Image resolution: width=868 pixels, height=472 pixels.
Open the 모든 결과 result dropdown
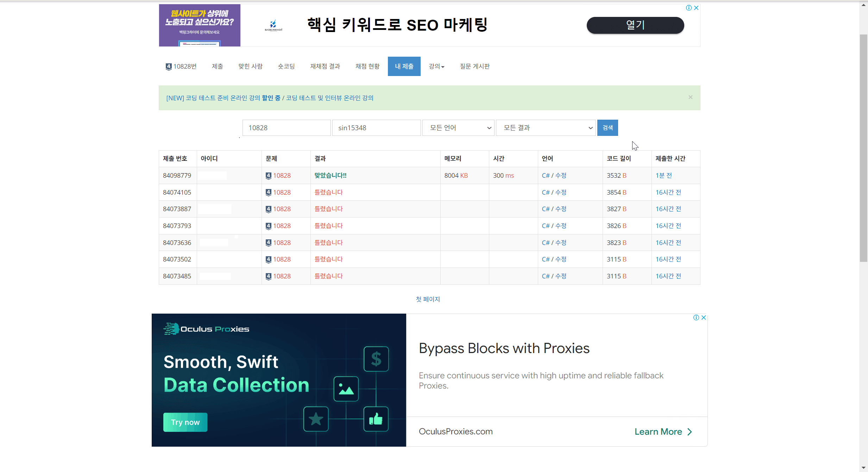[546, 128]
